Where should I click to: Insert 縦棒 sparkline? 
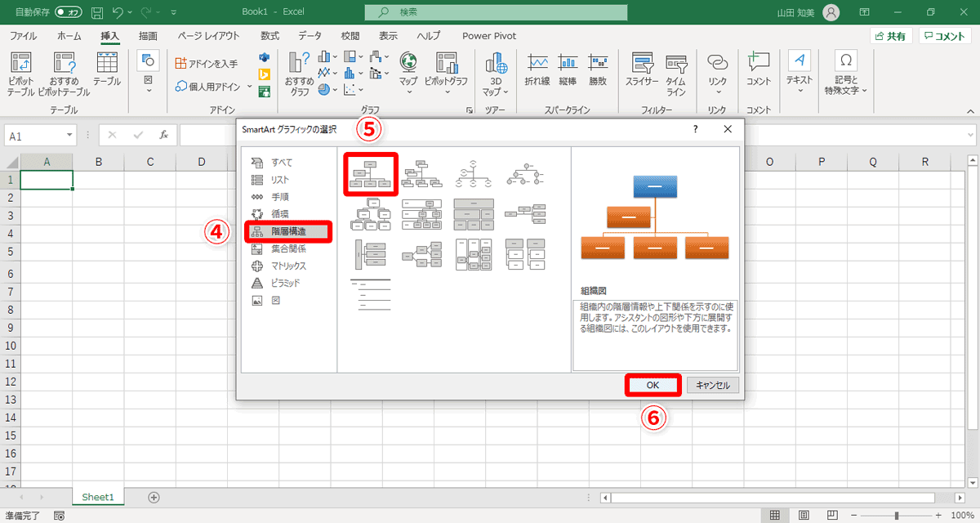point(568,69)
